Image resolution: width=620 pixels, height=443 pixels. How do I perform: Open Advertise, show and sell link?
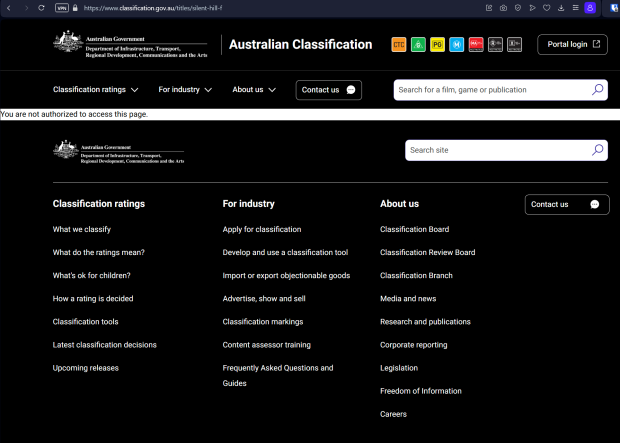[264, 299]
